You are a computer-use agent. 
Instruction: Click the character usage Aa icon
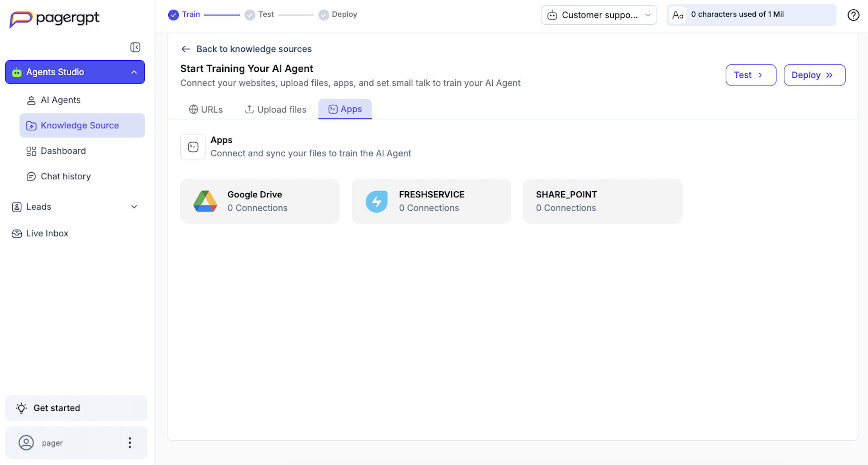[678, 15]
